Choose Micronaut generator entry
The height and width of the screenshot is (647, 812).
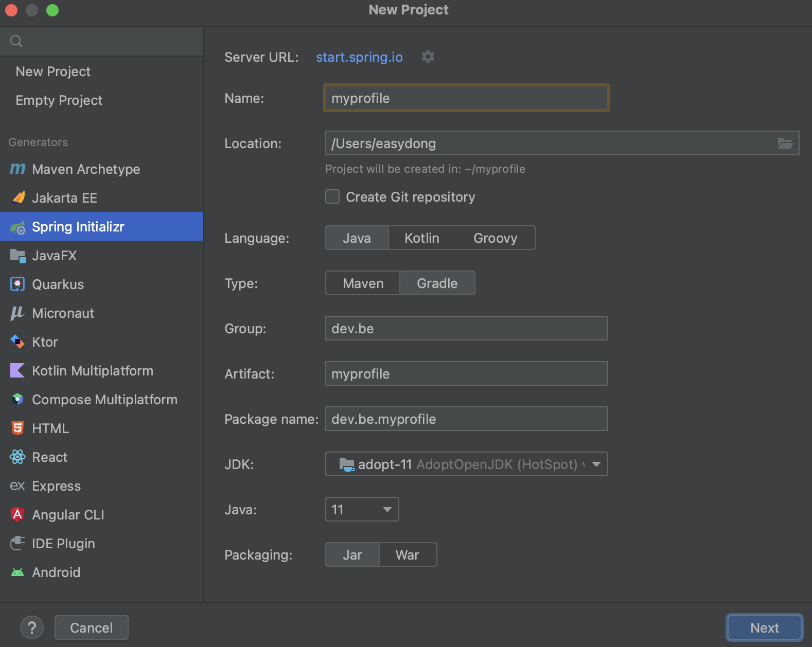(x=101, y=313)
